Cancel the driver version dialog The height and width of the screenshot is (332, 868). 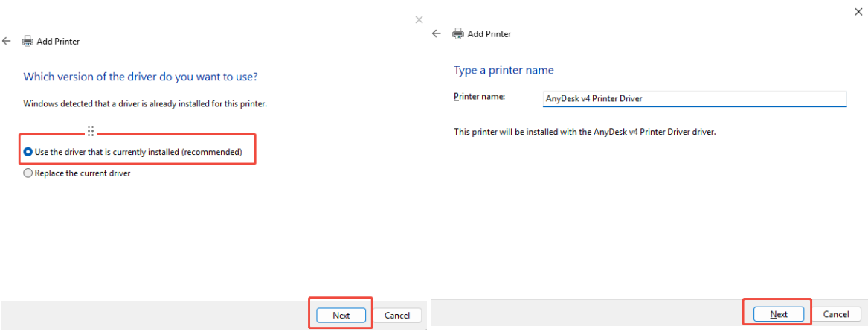(397, 315)
